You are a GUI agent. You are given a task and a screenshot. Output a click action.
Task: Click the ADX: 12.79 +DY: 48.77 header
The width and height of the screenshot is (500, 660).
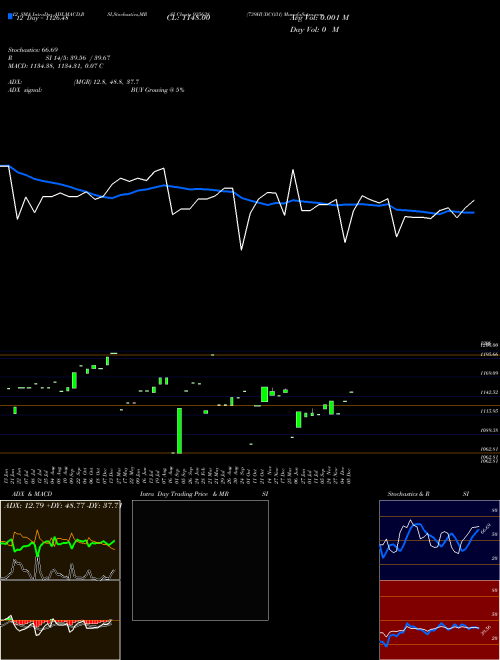62,505
